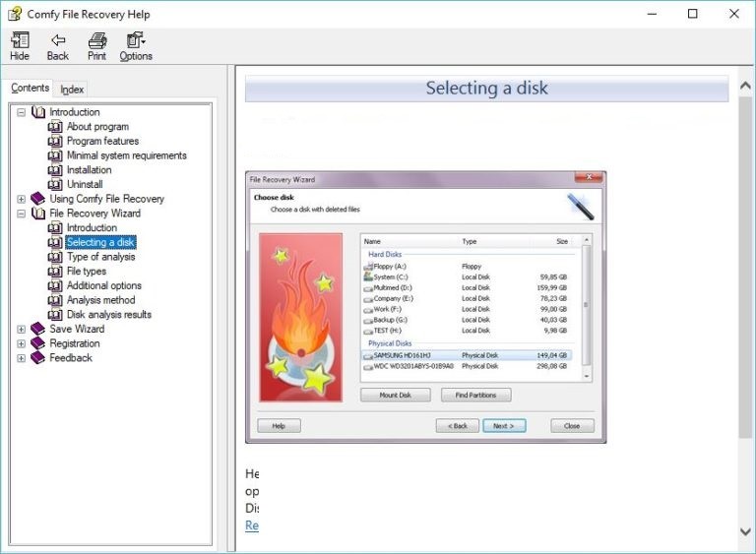Open the Options toolbar menu

coord(136,46)
